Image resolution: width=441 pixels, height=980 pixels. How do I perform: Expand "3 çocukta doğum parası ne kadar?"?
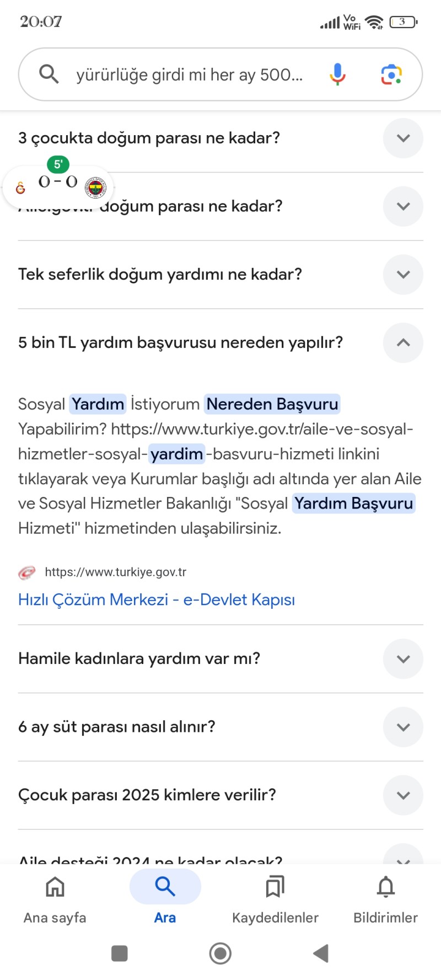point(403,138)
